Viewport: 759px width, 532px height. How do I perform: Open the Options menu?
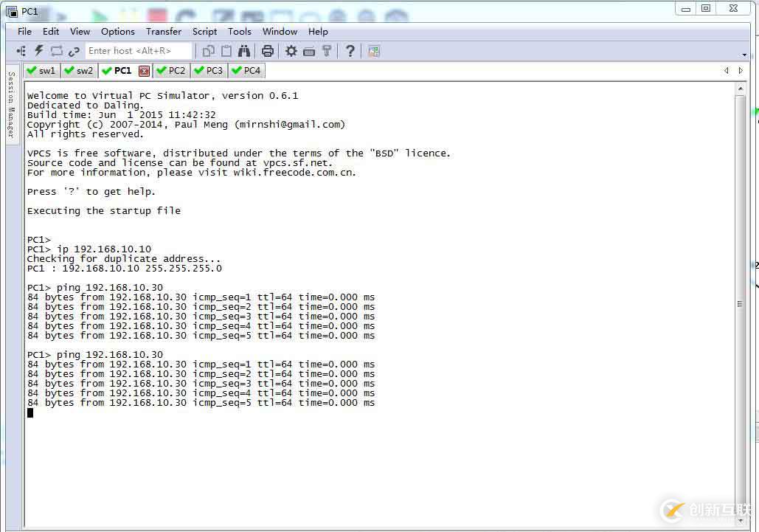pyautogui.click(x=117, y=32)
